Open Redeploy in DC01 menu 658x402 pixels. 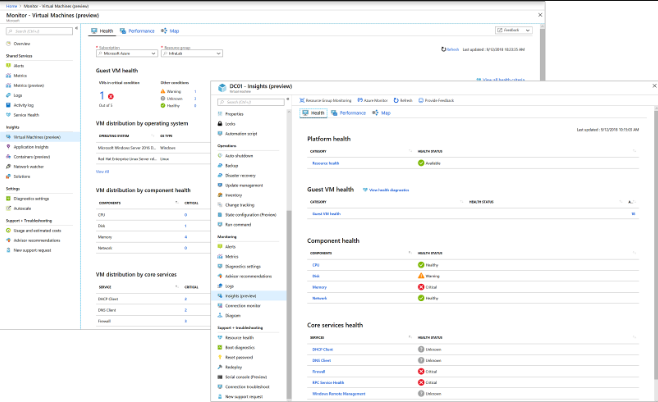[234, 368]
